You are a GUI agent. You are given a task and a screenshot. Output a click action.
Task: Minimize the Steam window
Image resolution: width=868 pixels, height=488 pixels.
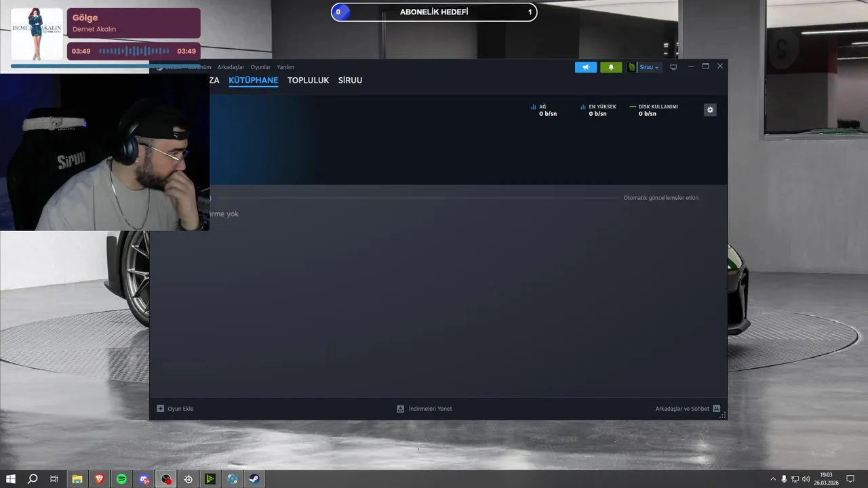[x=691, y=66]
